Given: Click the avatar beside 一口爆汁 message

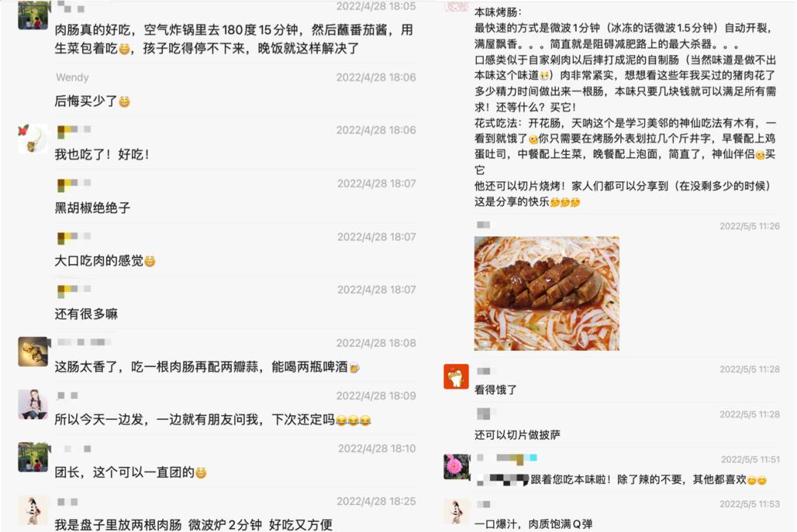Looking at the screenshot, I should (456, 511).
